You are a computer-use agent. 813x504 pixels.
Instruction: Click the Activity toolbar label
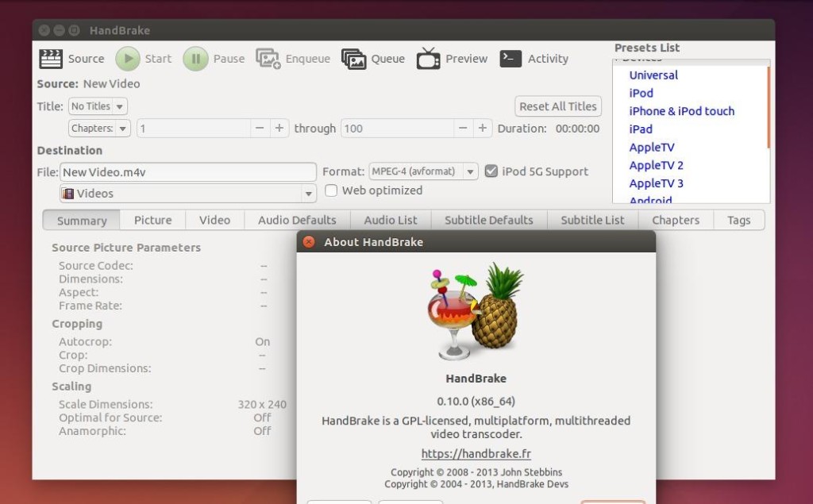tap(548, 59)
